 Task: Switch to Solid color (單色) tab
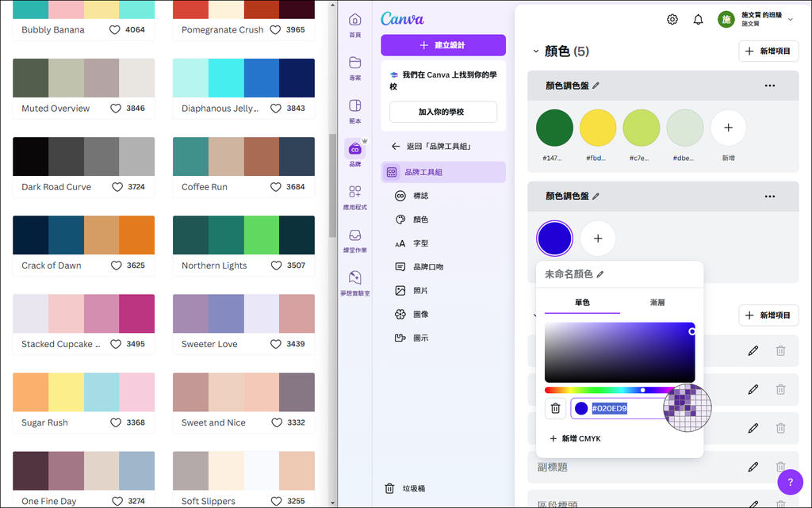point(582,303)
